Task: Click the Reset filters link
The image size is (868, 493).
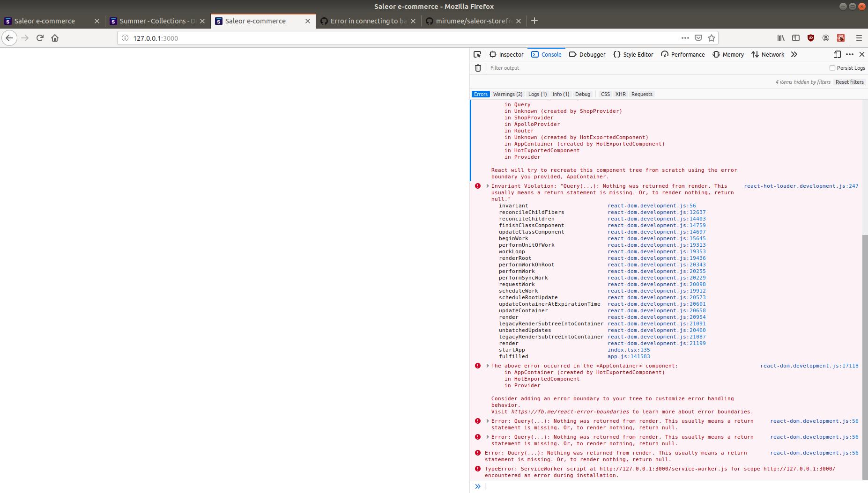Action: pos(849,81)
